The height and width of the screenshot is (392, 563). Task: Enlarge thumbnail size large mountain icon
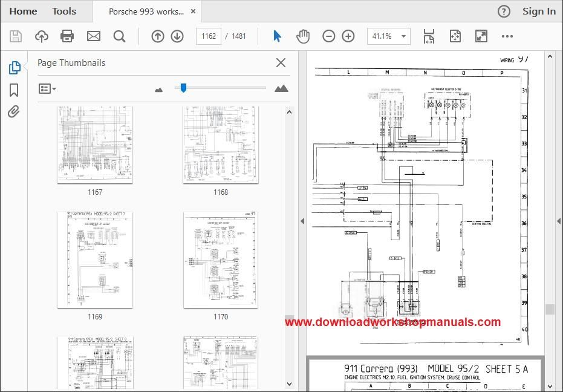click(x=281, y=88)
